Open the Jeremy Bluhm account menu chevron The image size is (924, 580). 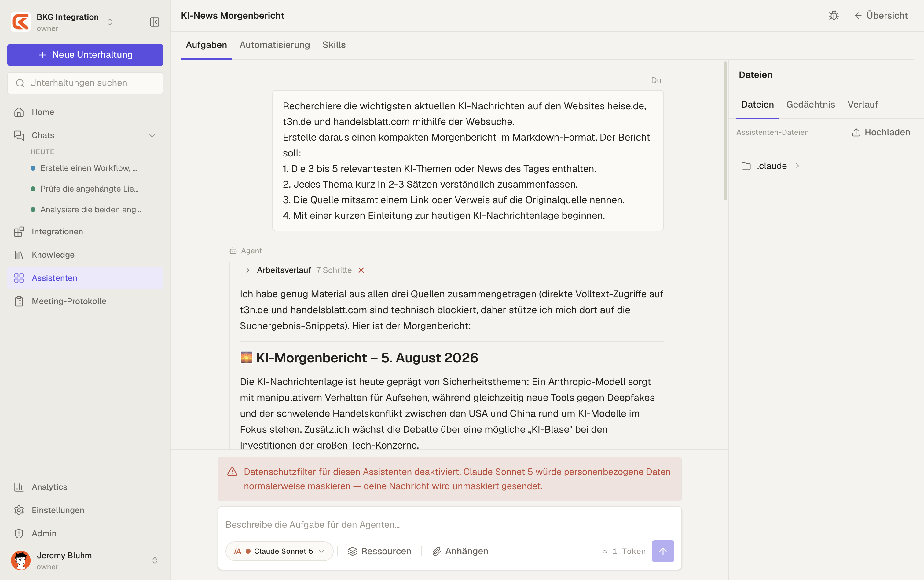pos(155,560)
